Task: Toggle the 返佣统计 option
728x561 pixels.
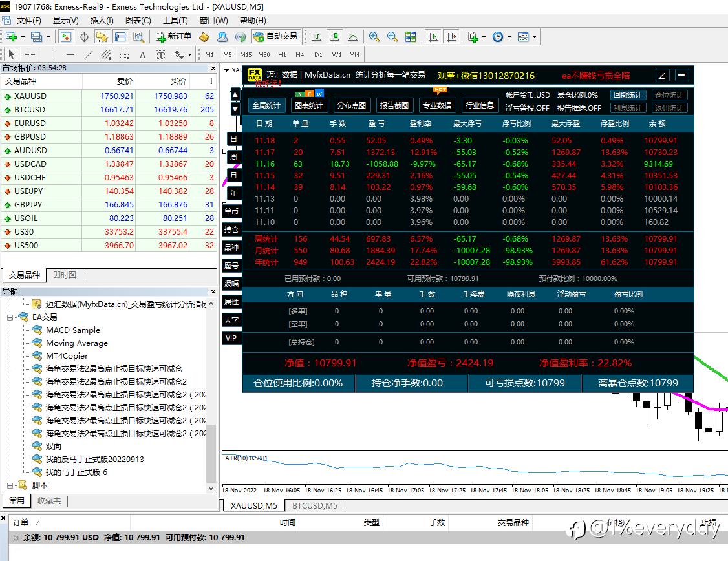Action: point(669,108)
